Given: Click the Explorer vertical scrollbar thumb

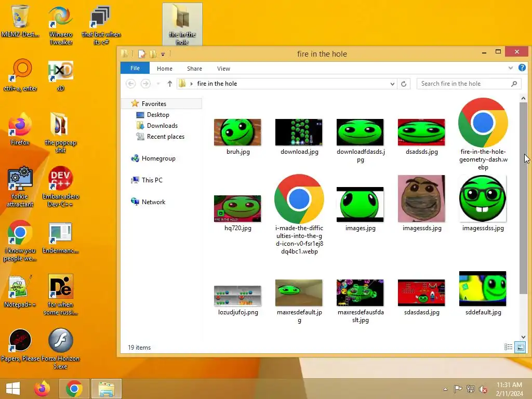Looking at the screenshot, I should coord(523,198).
